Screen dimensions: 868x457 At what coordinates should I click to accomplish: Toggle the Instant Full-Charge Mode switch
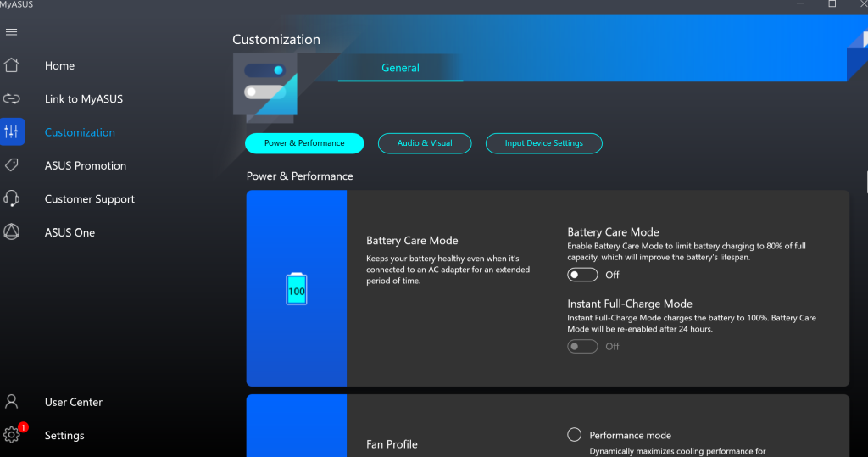(x=582, y=346)
